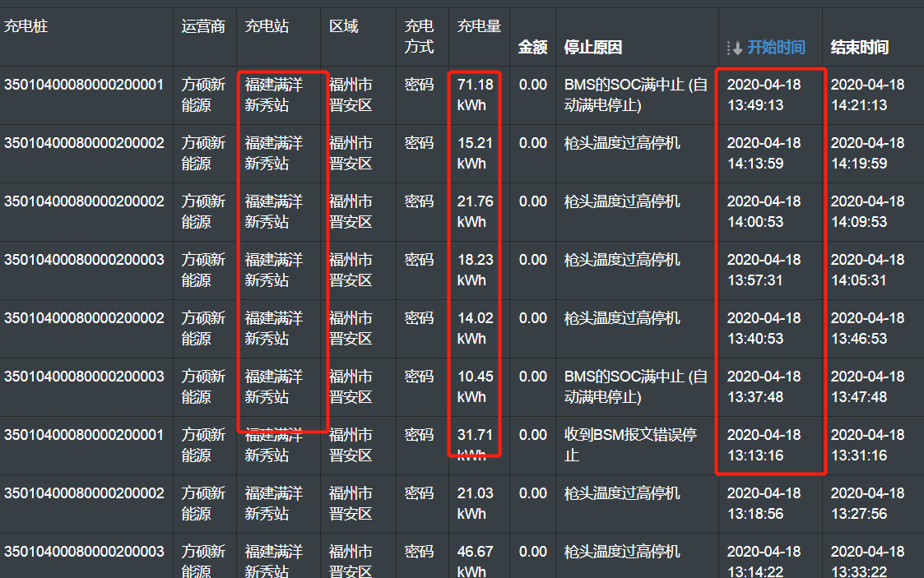The height and width of the screenshot is (578, 924).
Task: Select the 充电桩 column header
Action: [x=26, y=26]
